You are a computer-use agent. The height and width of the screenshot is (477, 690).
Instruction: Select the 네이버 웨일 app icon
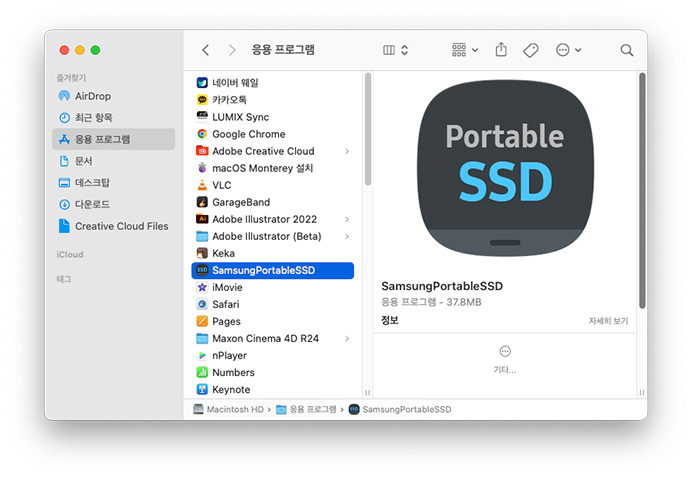[x=202, y=83]
